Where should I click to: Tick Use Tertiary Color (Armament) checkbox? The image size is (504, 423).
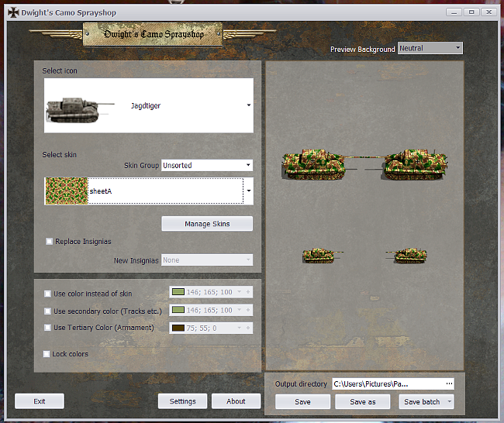point(48,328)
